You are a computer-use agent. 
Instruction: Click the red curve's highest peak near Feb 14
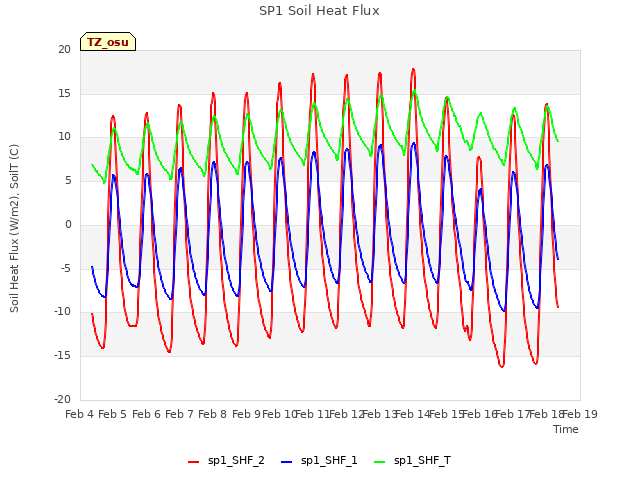coord(413,69)
